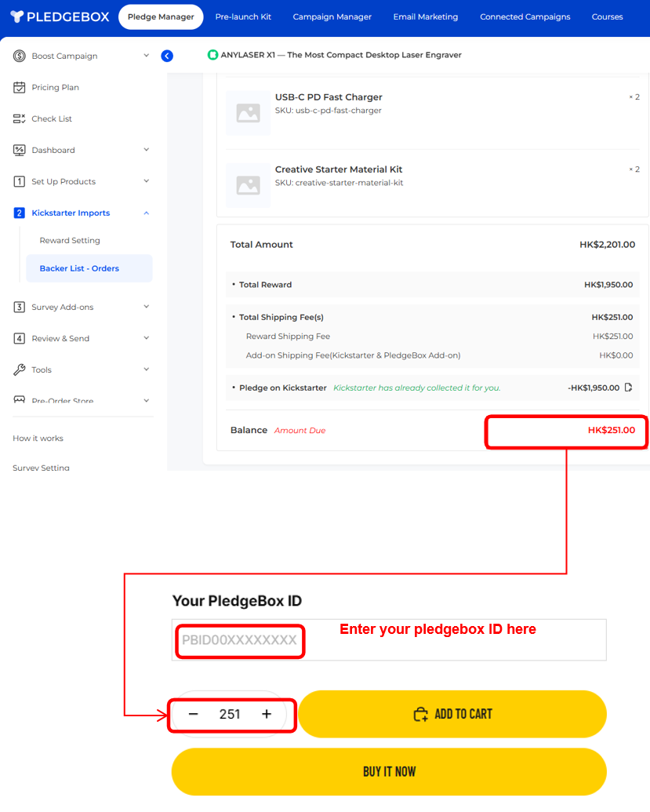Click Review & Send step 4 icon
Viewport: 650px width, 812px height.
(19, 338)
